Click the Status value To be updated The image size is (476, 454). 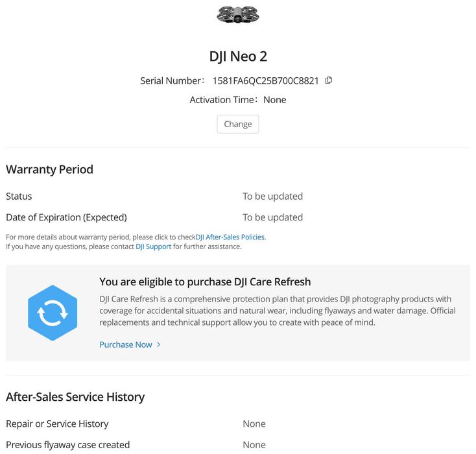click(272, 197)
